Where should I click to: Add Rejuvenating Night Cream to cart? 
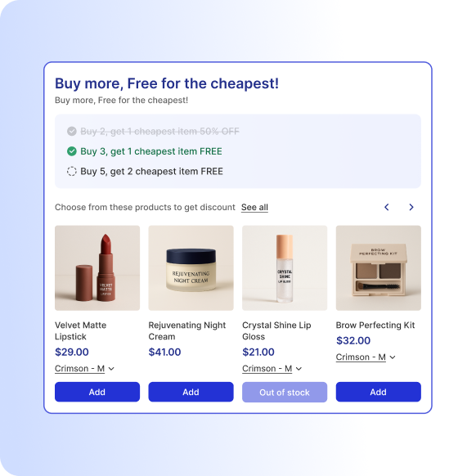click(x=191, y=392)
